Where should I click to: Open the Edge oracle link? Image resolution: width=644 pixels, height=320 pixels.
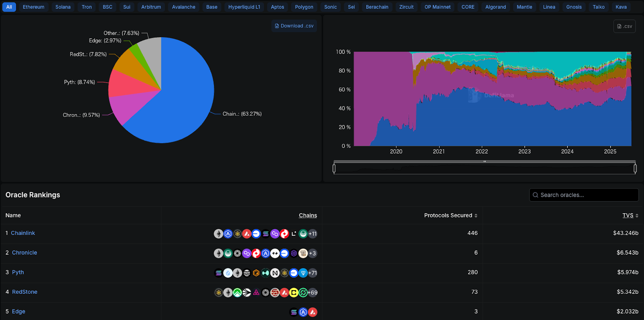pos(19,312)
